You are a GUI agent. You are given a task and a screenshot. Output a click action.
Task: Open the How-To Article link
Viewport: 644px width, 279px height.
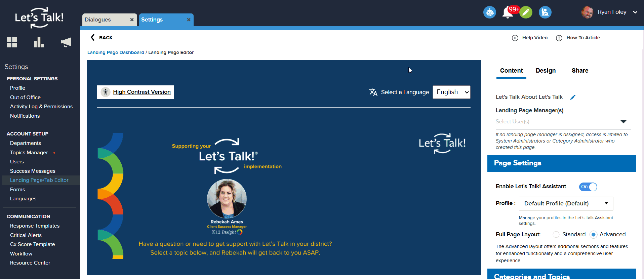tap(583, 38)
